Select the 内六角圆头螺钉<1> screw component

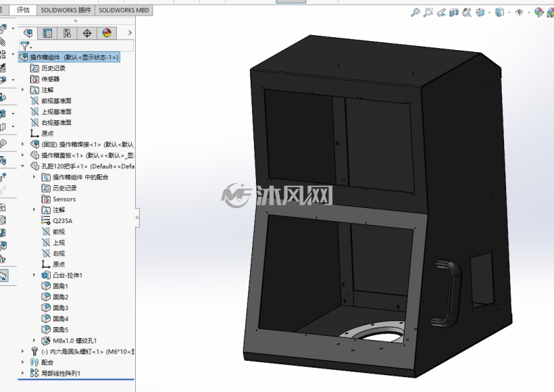click(x=82, y=351)
